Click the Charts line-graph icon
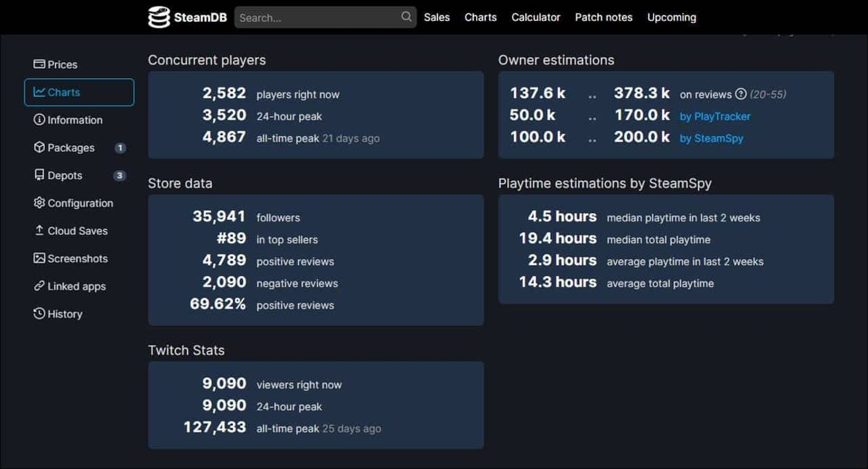 39,92
